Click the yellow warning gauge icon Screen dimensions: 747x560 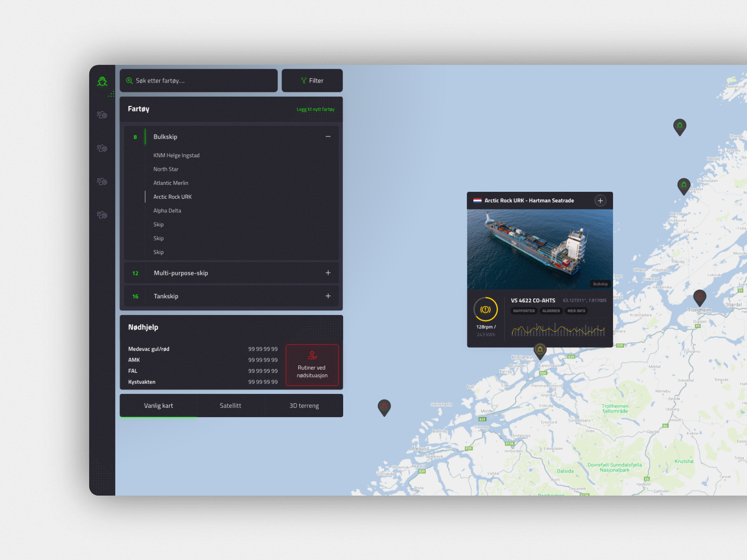(486, 309)
